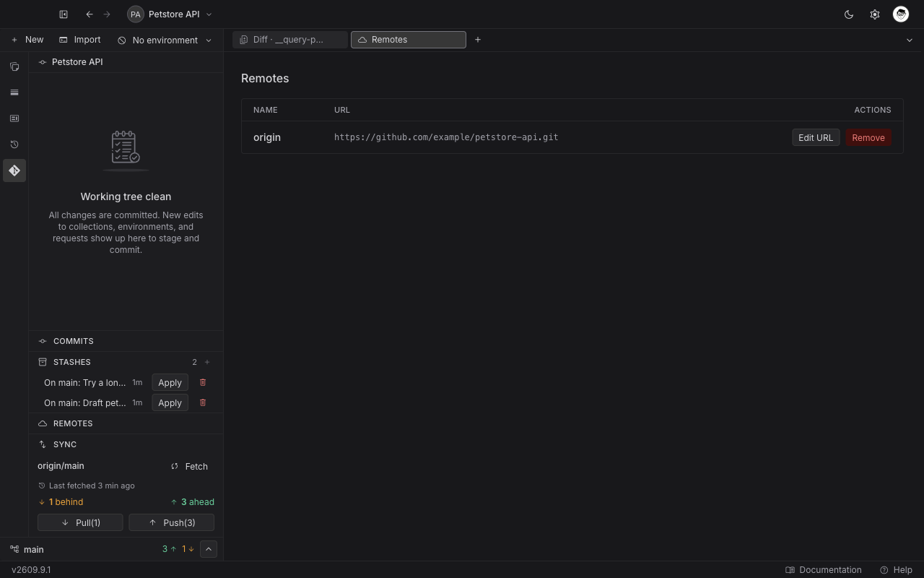Select the Remotes tab
This screenshot has height=578, width=924.
coord(409,40)
